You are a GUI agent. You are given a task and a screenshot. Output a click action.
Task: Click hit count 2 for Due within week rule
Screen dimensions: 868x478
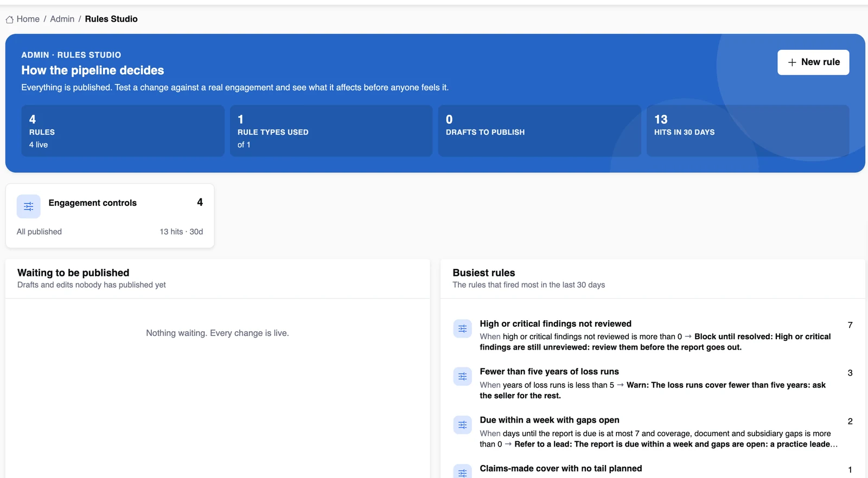tap(850, 421)
